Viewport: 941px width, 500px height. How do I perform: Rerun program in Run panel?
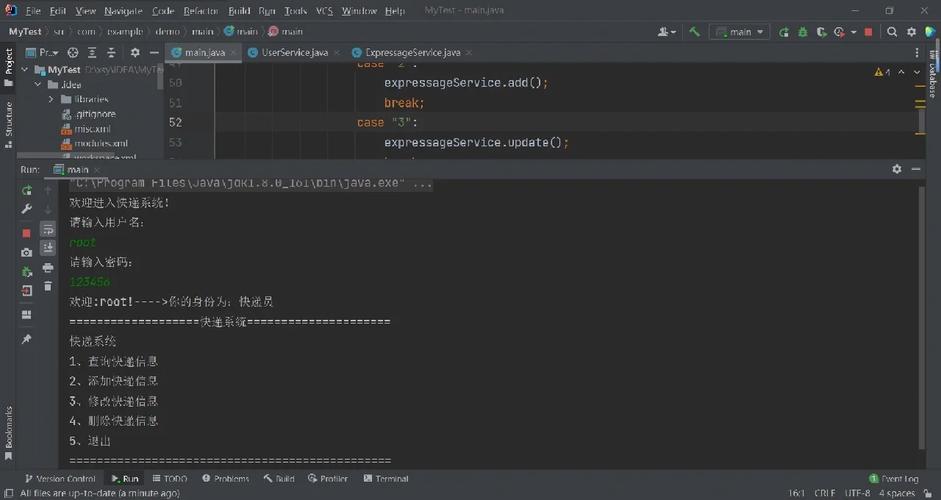point(26,190)
